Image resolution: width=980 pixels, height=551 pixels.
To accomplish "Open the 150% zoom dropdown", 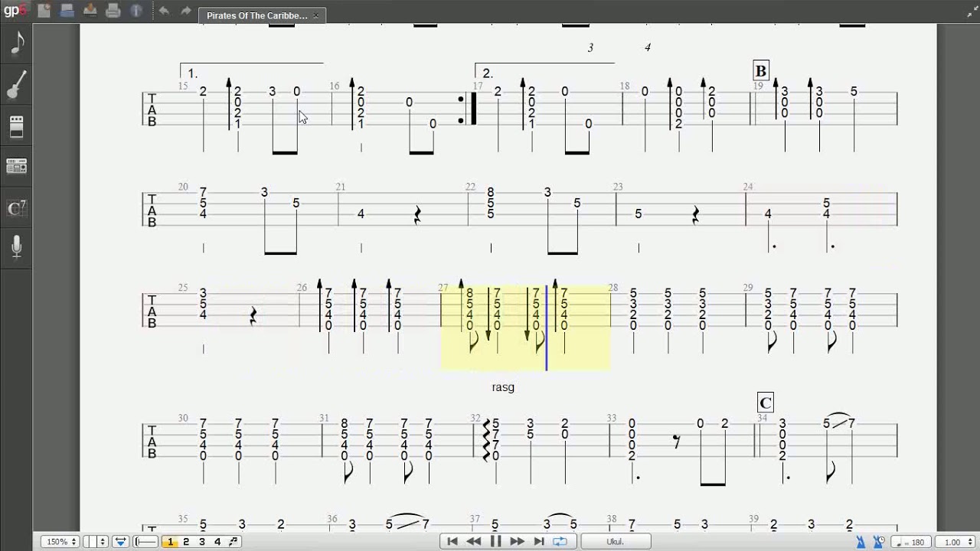I will 61,542.
